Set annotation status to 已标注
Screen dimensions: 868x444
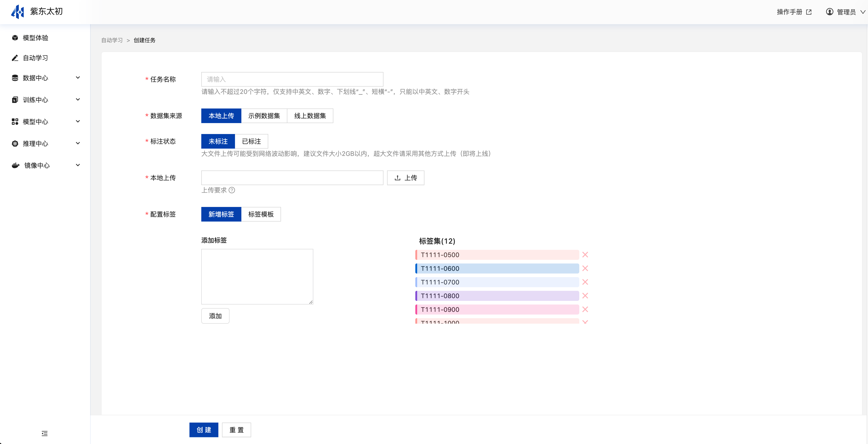[x=251, y=141]
